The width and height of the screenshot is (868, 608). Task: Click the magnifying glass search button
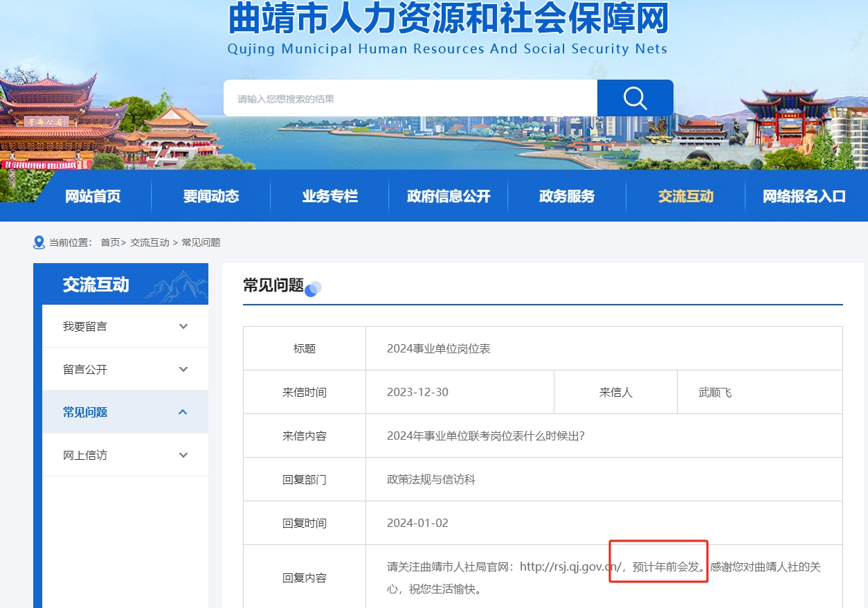click(x=635, y=98)
